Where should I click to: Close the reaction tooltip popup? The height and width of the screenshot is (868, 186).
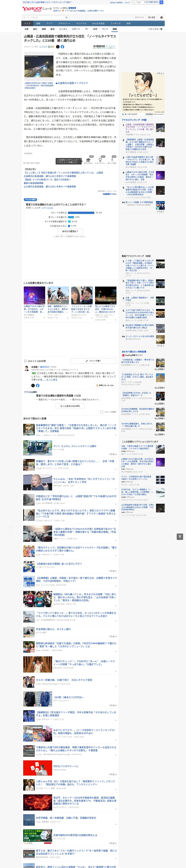(x=81, y=160)
